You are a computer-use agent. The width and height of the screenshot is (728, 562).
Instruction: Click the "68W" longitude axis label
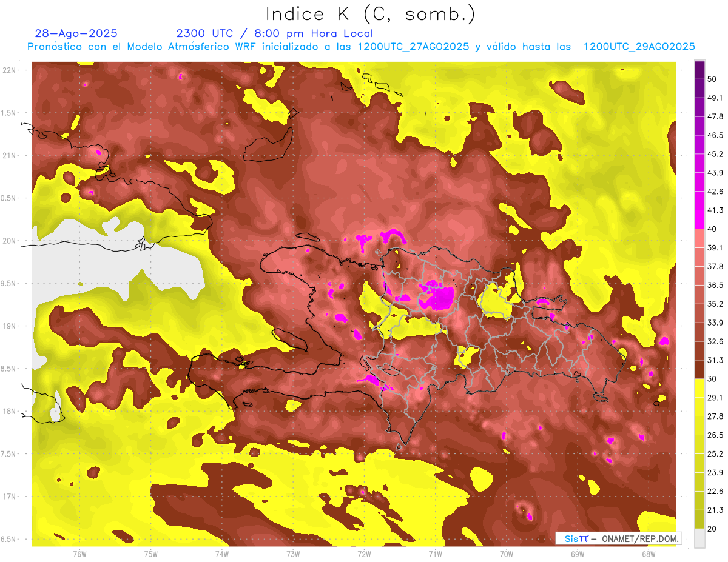(648, 553)
